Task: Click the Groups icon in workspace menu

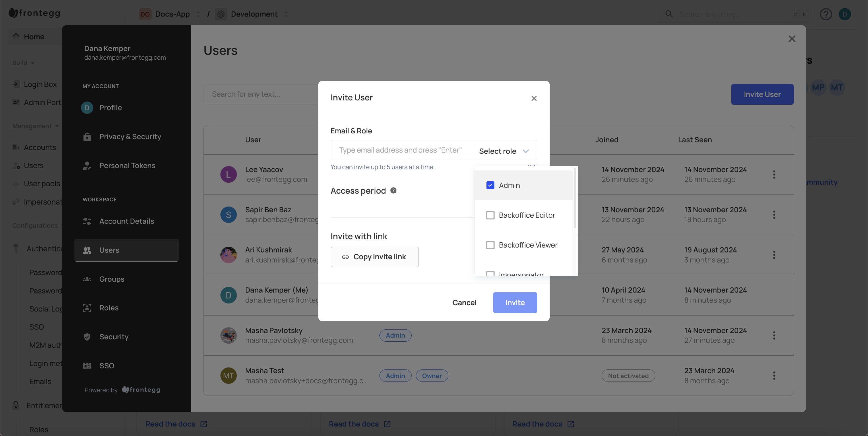Action: [87, 279]
